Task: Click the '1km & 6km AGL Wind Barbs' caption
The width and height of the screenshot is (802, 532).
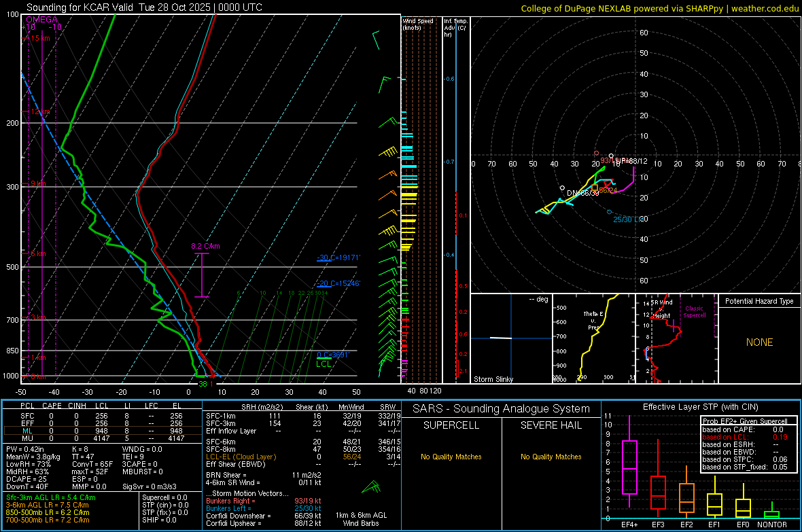Action: click(x=361, y=519)
